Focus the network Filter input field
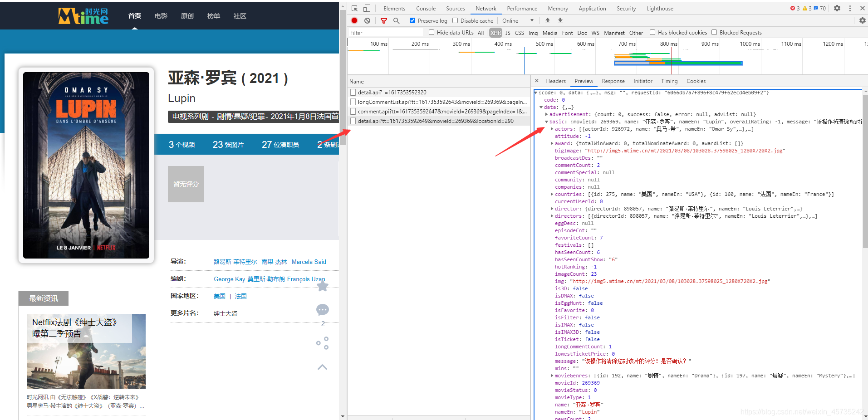The height and width of the screenshot is (420, 868). [x=386, y=33]
